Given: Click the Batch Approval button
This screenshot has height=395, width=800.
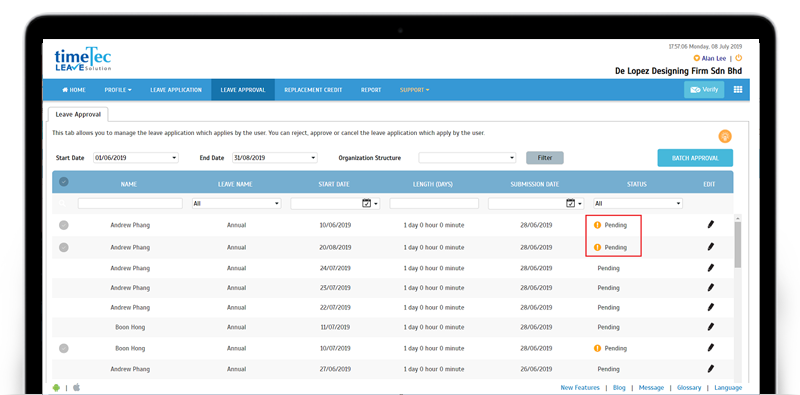Looking at the screenshot, I should tap(695, 158).
